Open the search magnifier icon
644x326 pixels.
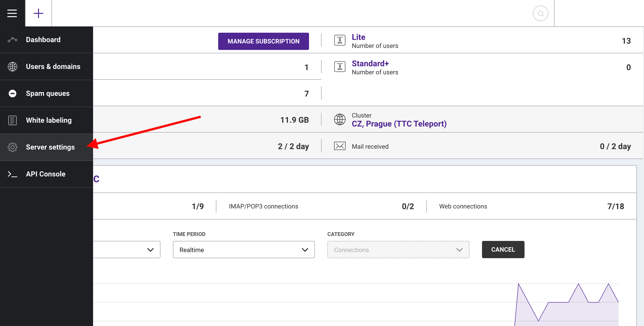pyautogui.click(x=540, y=13)
